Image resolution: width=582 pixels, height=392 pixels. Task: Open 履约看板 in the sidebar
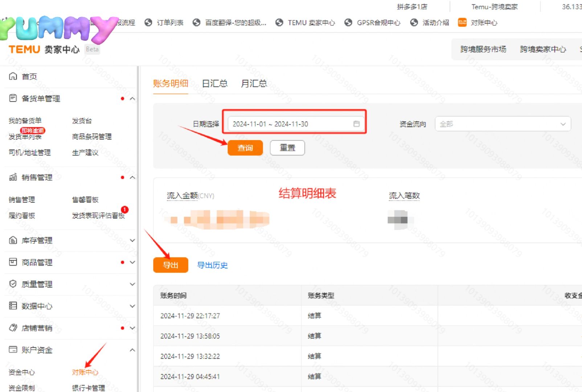pos(22,216)
